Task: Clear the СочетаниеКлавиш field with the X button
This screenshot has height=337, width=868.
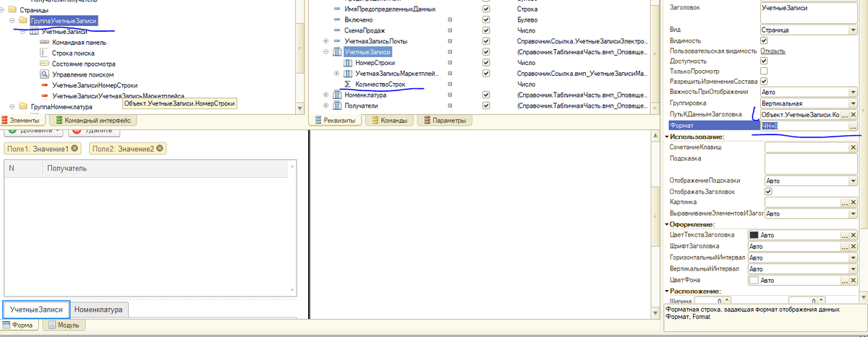Action: coord(853,148)
